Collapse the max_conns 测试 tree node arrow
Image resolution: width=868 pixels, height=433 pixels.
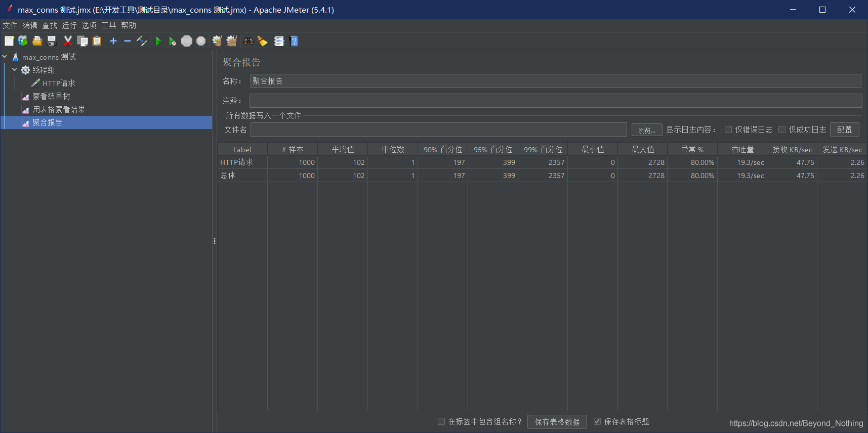(x=5, y=57)
